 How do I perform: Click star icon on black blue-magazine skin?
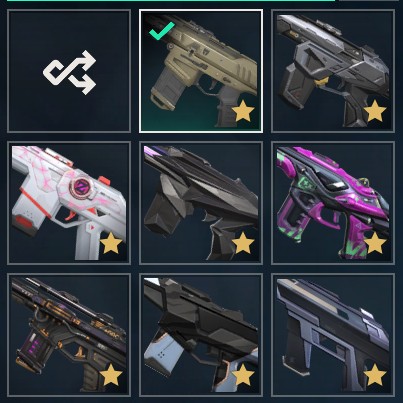243,375
